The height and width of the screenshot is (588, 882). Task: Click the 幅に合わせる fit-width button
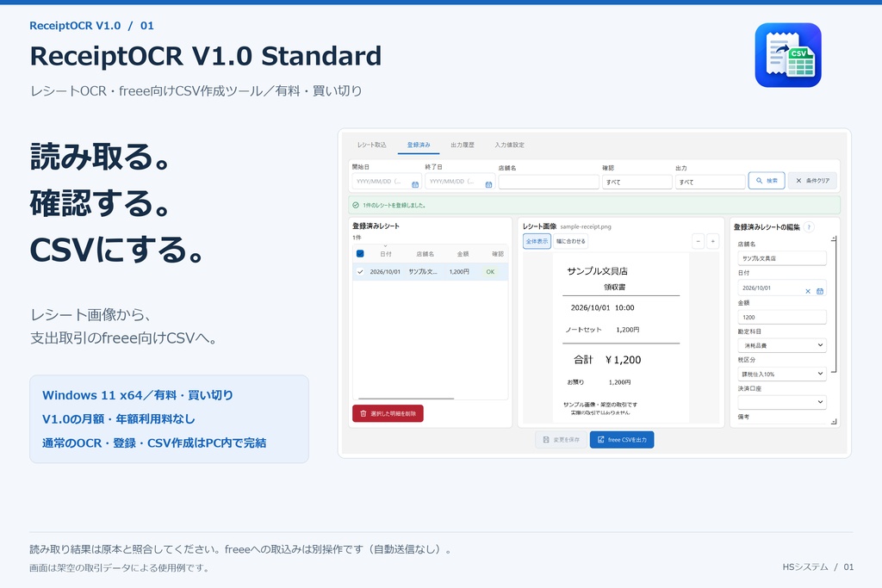click(x=571, y=241)
